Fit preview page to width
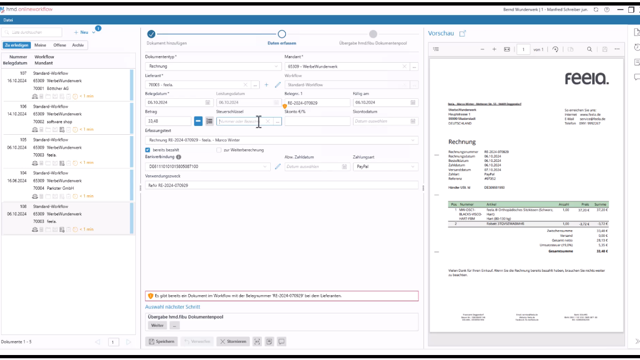Screen dimensions: 640x360 pos(507,49)
